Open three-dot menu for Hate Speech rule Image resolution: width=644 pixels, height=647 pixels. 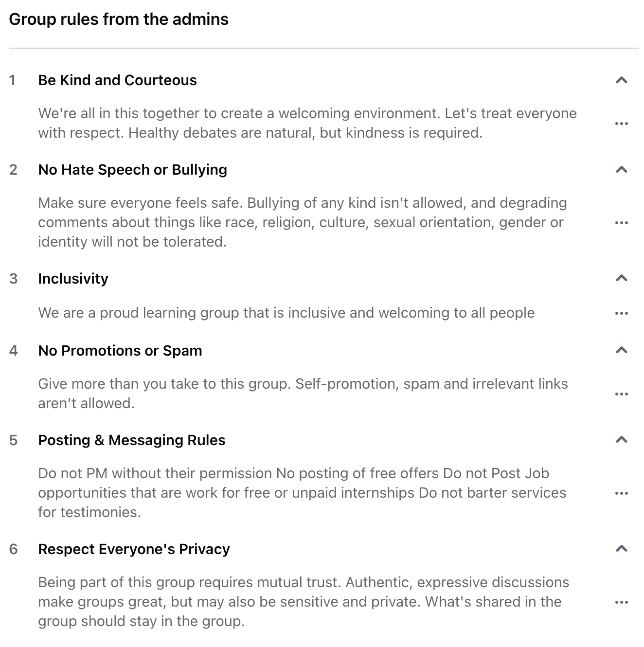pyautogui.click(x=621, y=223)
